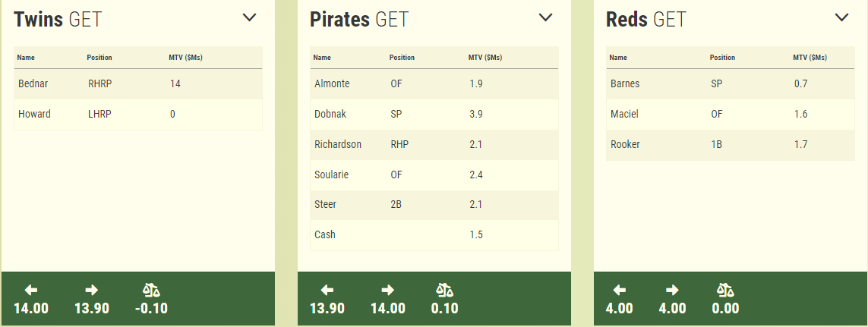Sort Pirates table by MTV ($Ms) header
Screen dimensions: 868x327
[x=485, y=58]
